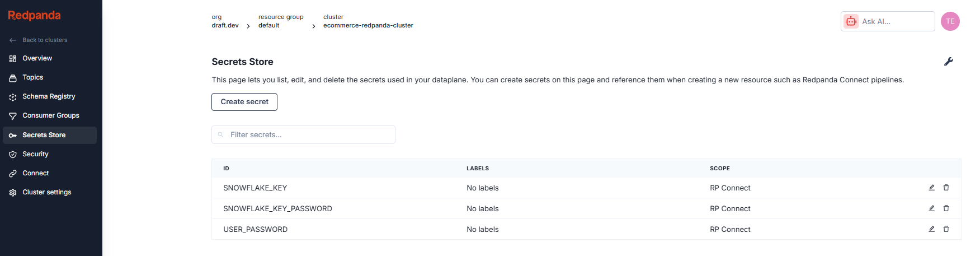Screen dimensions: 980x256
Task: Open the Overview page label
Action: click(37, 58)
